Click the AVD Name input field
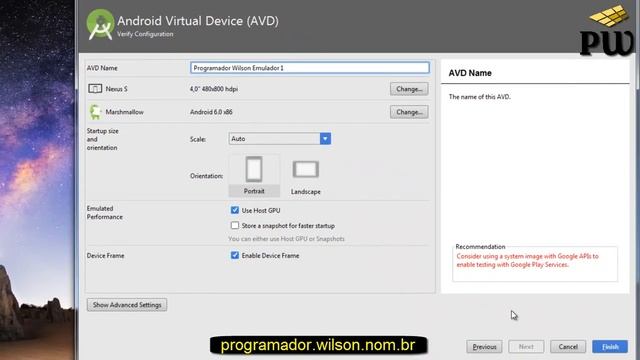640x360 pixels. click(x=310, y=68)
